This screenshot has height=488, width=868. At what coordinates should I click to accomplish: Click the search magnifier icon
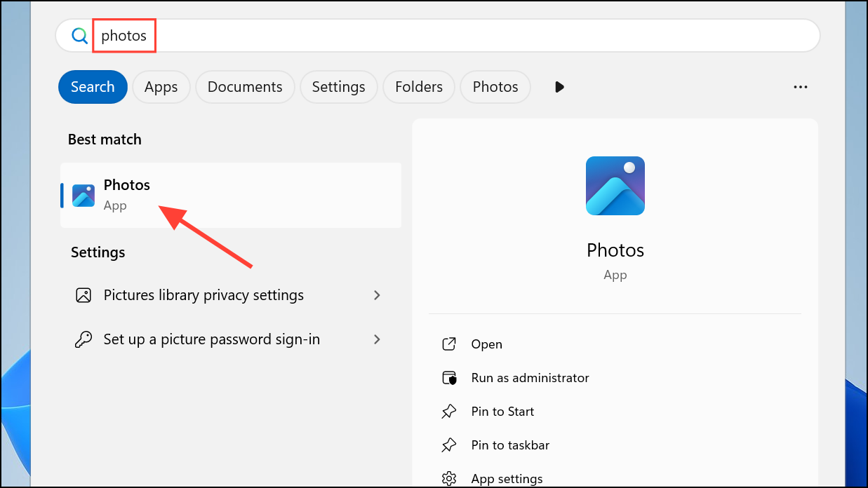80,36
